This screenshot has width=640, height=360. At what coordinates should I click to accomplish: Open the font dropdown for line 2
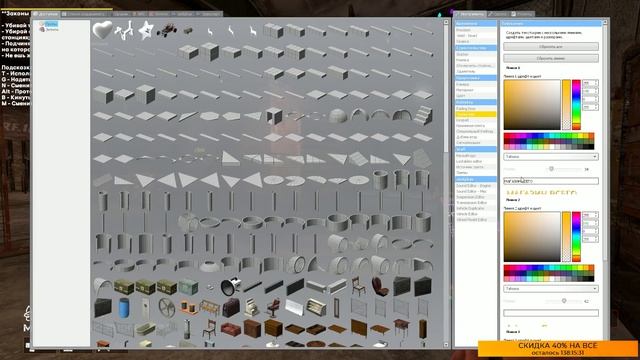click(x=551, y=289)
